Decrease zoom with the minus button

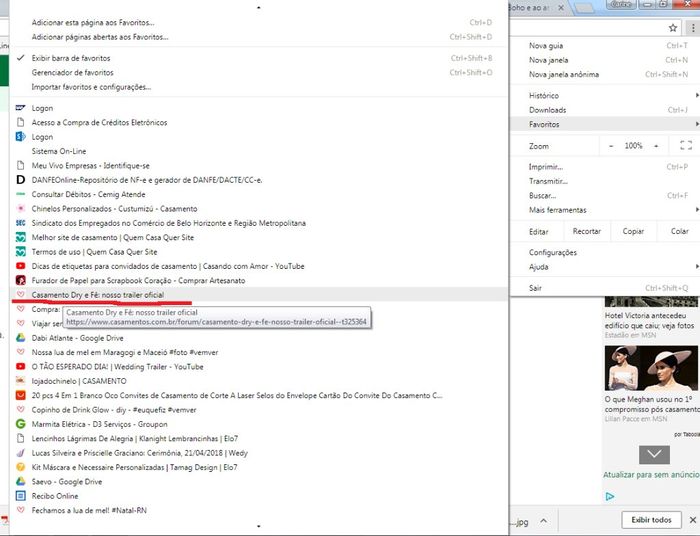pos(611,146)
